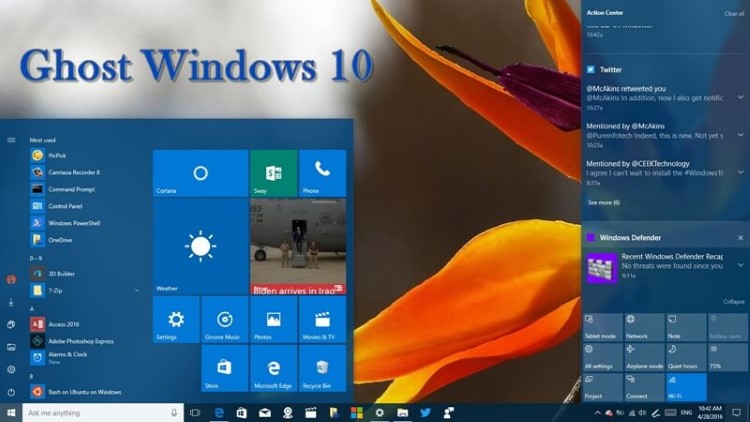Screen dimensions: 750x422
Task: Toggle Wi-Fi quick action off
Action: [x=685, y=386]
